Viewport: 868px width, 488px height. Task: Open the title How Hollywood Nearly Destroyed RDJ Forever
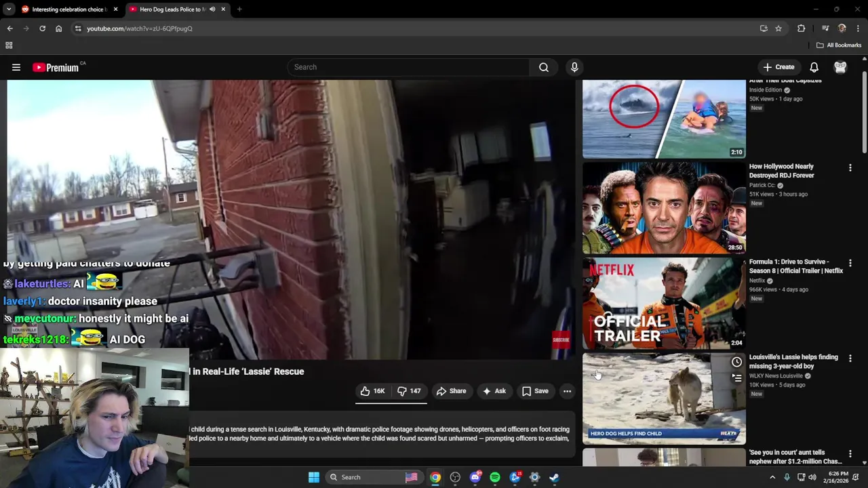[782, 171]
